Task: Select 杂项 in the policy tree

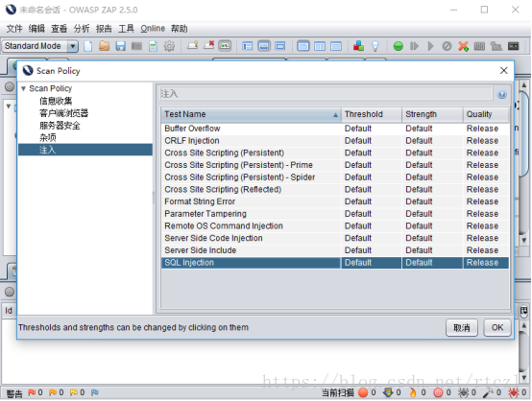Action: point(47,137)
